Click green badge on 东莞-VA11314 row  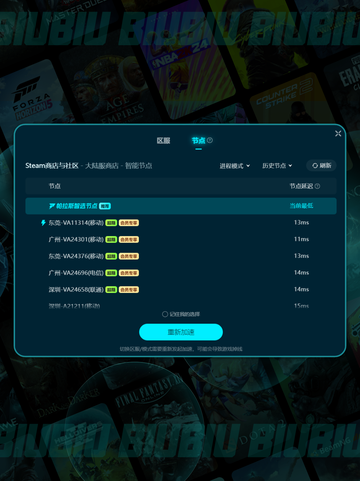(111, 223)
